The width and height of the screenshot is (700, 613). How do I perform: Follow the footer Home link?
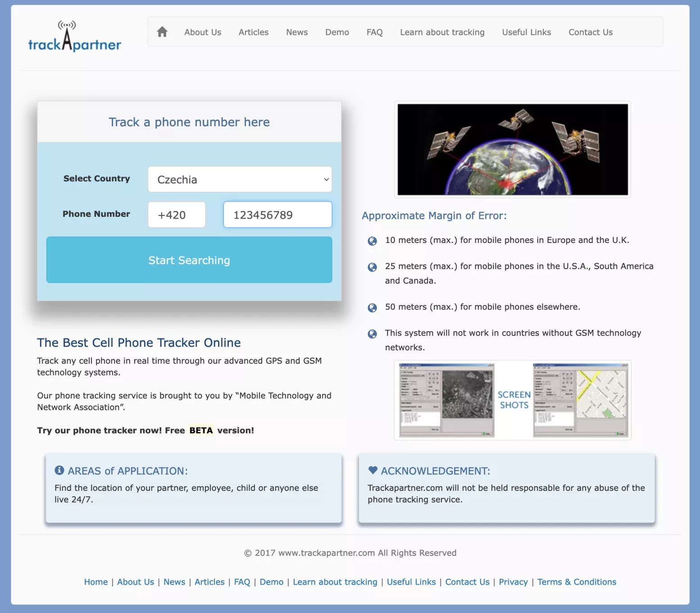(96, 582)
